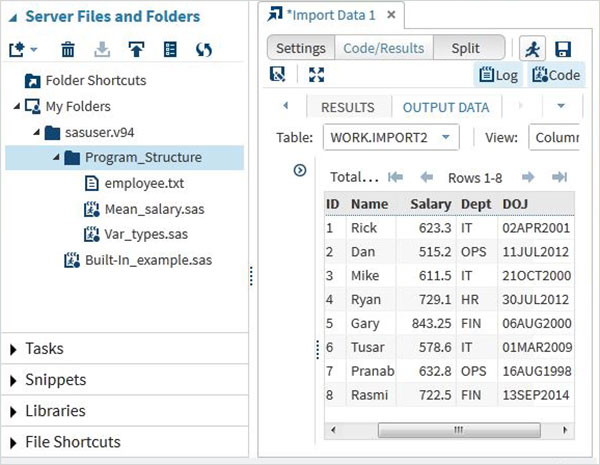Click the Run (running man) icon
The image size is (600, 465).
pyautogui.click(x=532, y=48)
